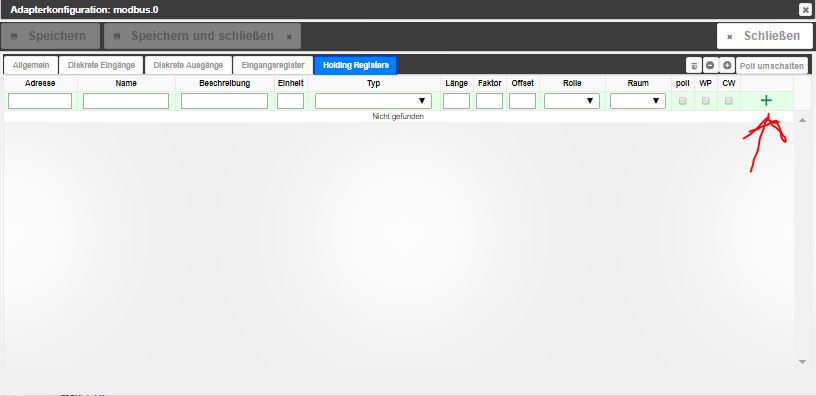The image size is (816, 396).
Task: Enable the poll checkbox
Action: [682, 101]
